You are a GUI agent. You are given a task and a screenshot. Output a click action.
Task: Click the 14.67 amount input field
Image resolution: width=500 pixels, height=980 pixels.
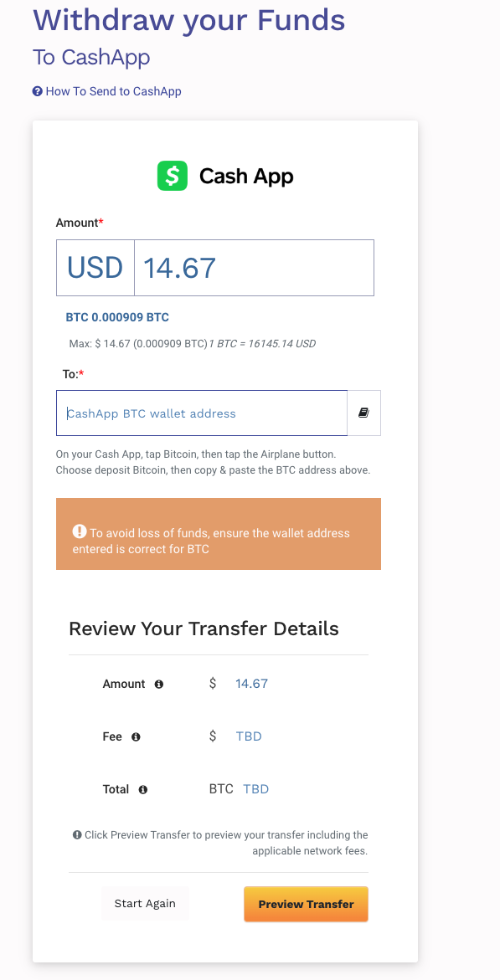(x=254, y=268)
